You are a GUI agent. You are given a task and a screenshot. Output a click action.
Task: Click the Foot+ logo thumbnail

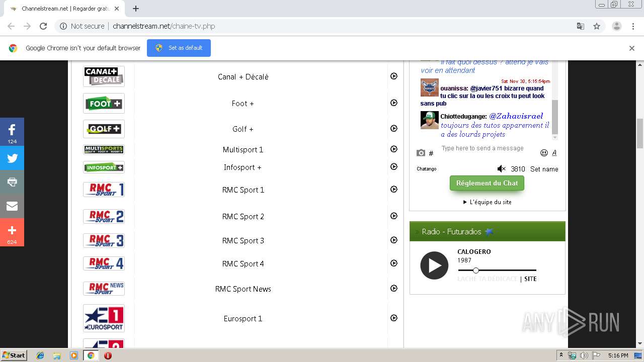104,104
